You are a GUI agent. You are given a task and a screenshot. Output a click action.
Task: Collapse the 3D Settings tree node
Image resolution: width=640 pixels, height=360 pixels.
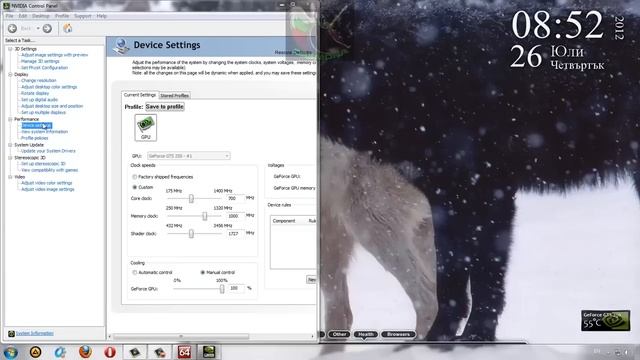(x=10, y=49)
